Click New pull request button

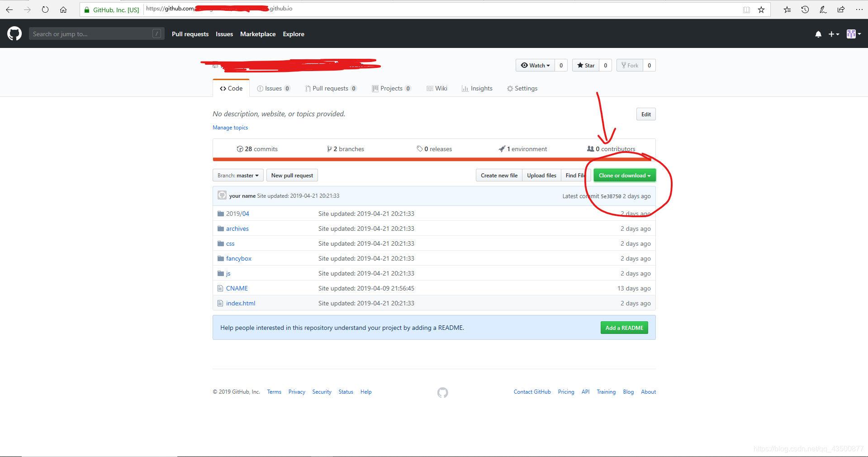(x=292, y=176)
